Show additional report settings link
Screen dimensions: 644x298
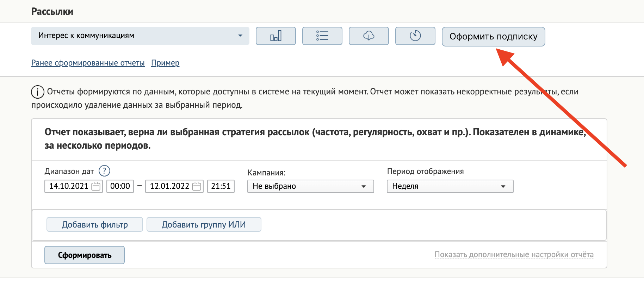(514, 255)
